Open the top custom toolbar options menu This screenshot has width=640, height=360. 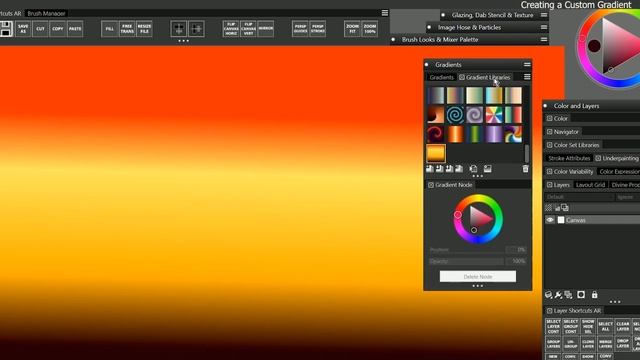tap(384, 13)
